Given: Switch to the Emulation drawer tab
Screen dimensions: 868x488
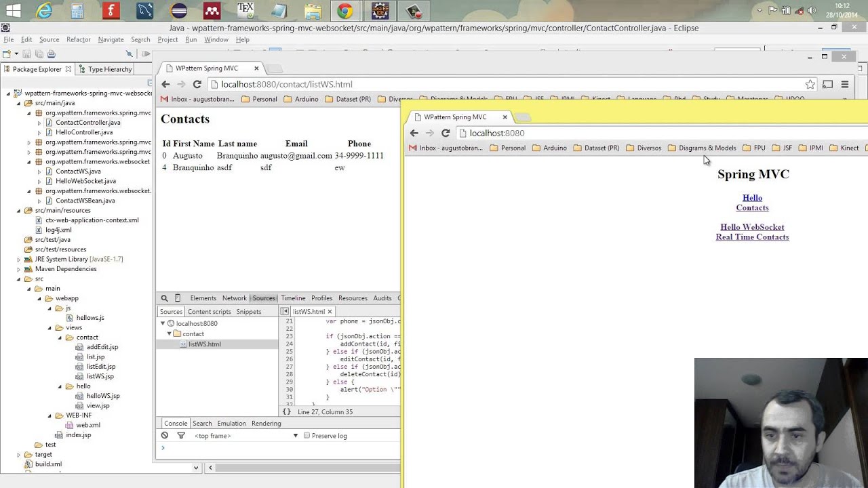Looking at the screenshot, I should tap(231, 424).
